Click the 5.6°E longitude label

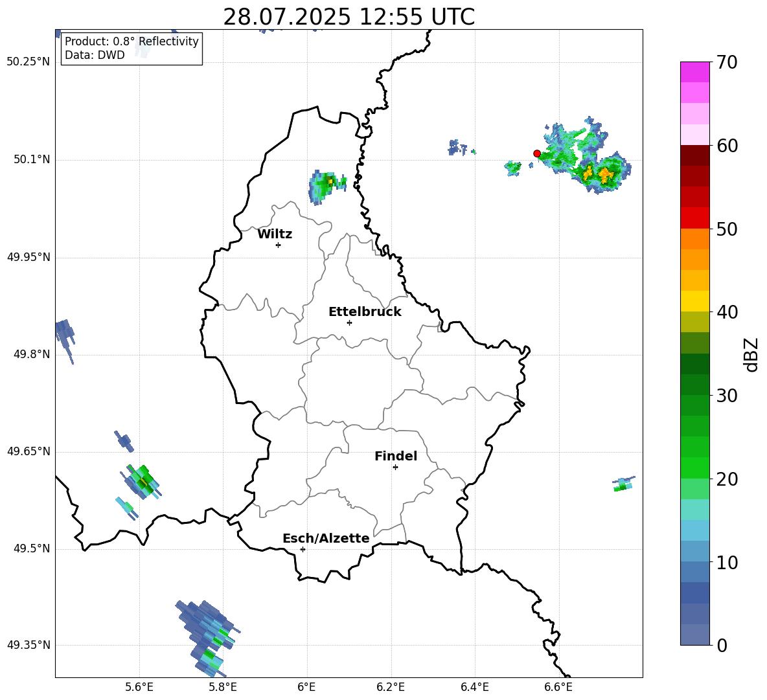(139, 688)
